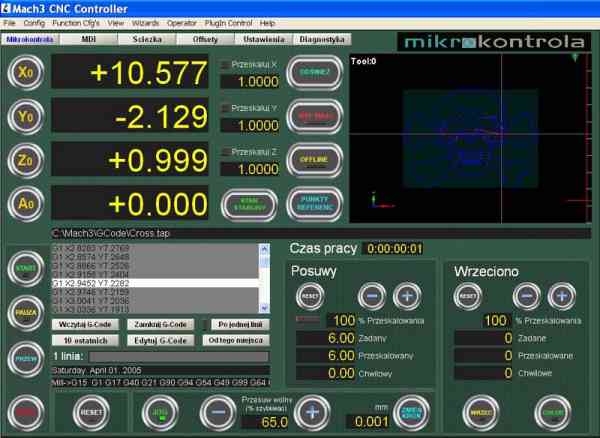Image resolution: width=600 pixels, height=438 pixels.
Task: Reset feed override in Posuwy panel
Action: [310, 296]
